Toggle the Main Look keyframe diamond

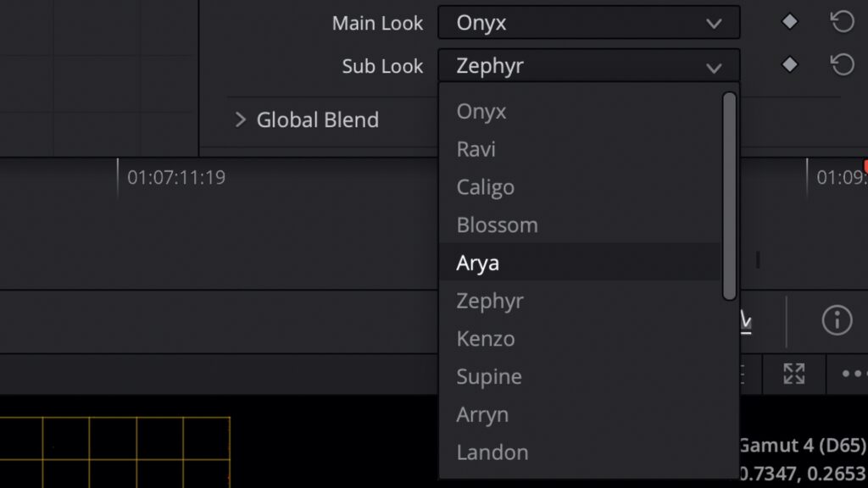(x=789, y=22)
